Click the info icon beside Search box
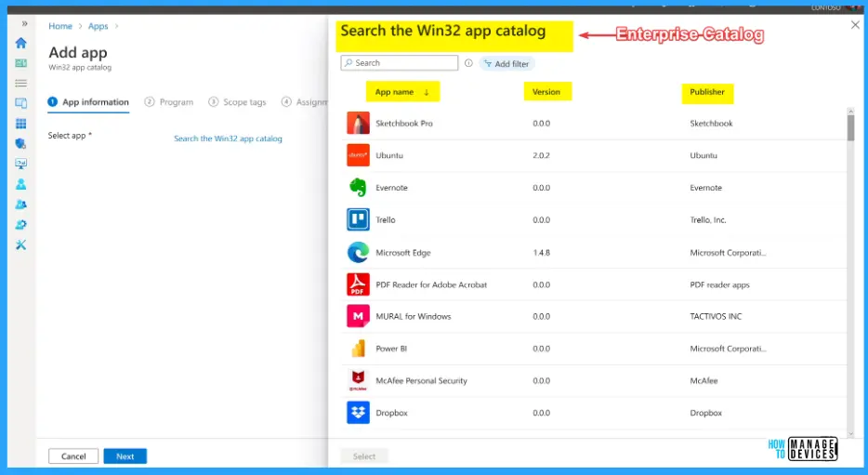This screenshot has height=475, width=868. 469,63
